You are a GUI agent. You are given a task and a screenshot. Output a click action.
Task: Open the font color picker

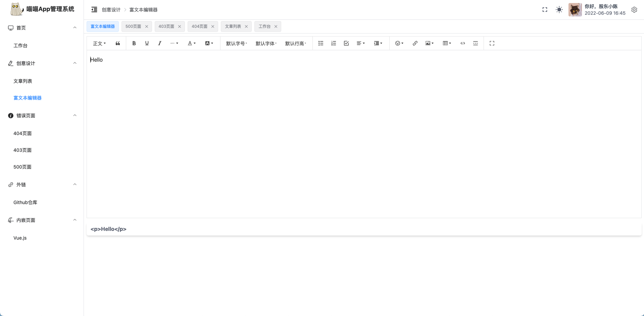click(x=191, y=43)
